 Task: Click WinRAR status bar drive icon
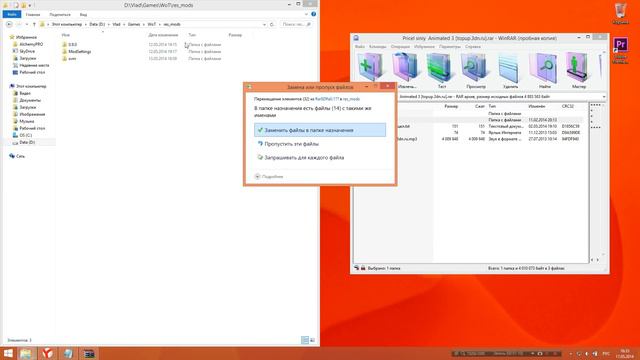pos(357,268)
